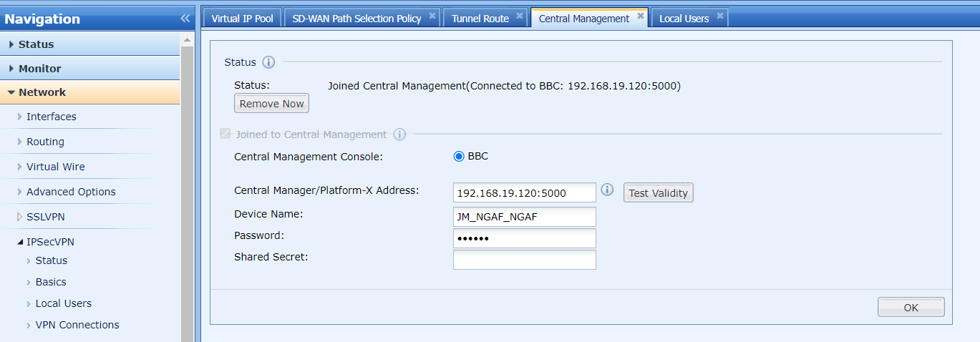Click info icon next to Joined to Central Management
The height and width of the screenshot is (342, 980).
pos(399,135)
